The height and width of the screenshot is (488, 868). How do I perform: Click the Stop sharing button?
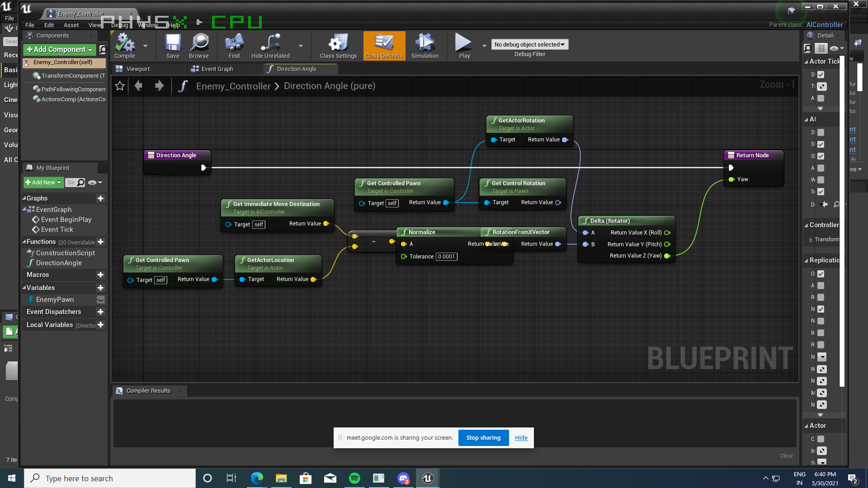point(483,437)
